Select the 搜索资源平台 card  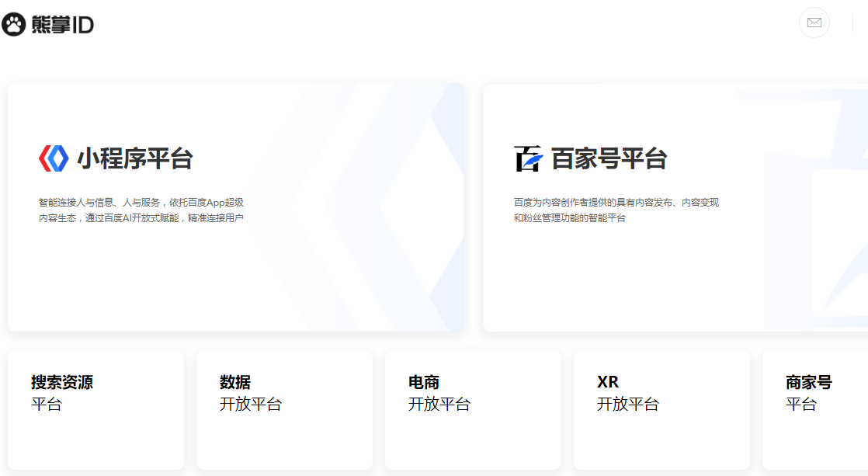pyautogui.click(x=95, y=410)
